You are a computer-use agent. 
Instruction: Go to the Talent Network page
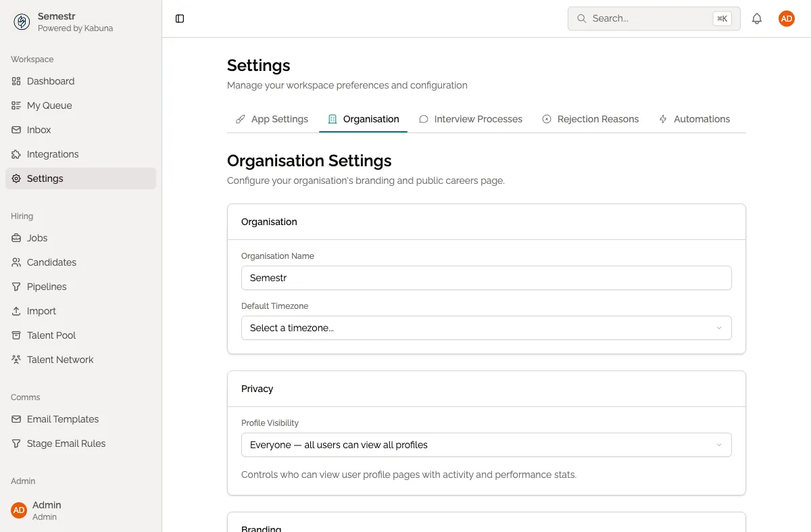coord(59,360)
